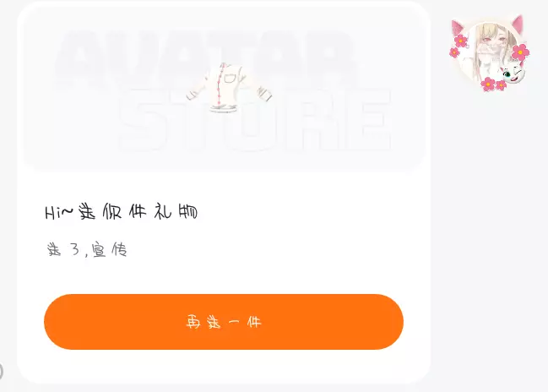Open the Avatar Store banner
This screenshot has height=392, width=548.
click(224, 90)
